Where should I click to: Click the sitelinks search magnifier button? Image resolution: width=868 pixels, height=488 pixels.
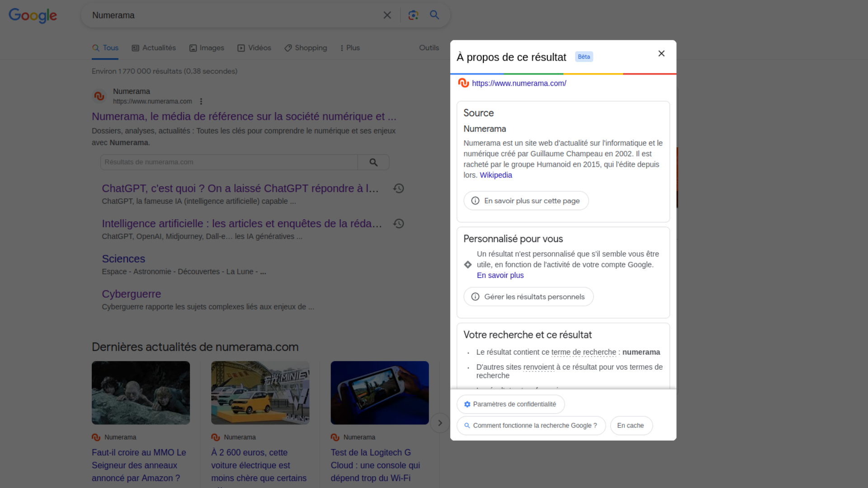pyautogui.click(x=373, y=162)
